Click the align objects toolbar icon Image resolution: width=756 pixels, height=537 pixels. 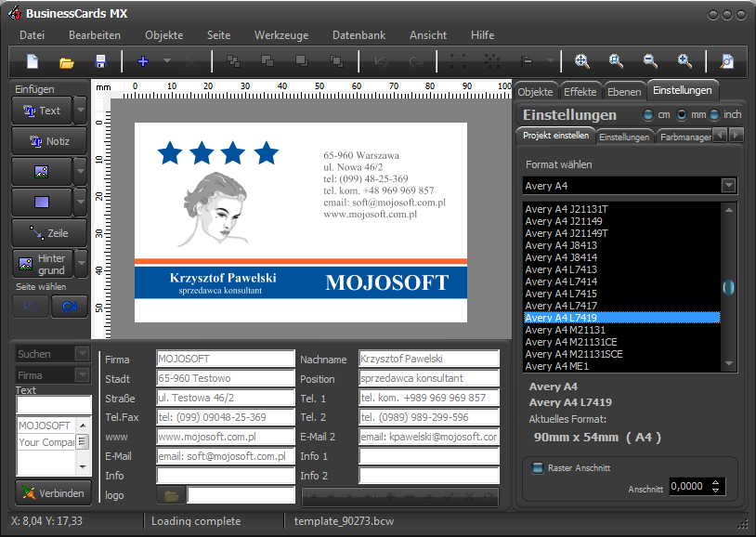point(526,60)
